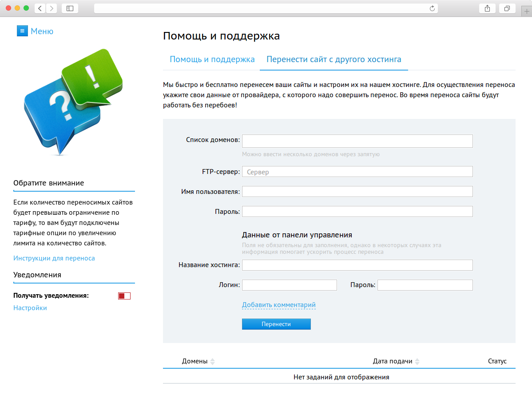Focus the Название хостинга field
Screen dimensions: 532x406
click(357, 265)
